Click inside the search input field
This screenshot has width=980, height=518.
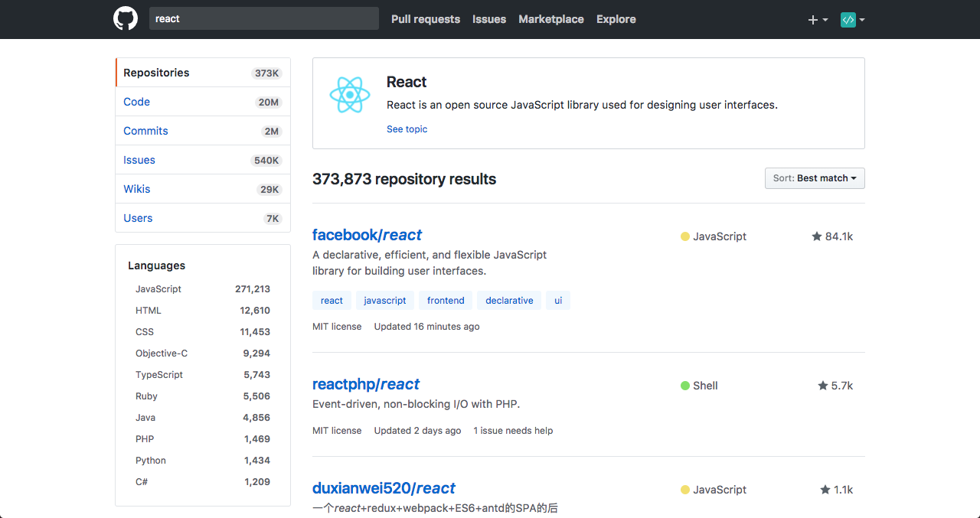pos(263,18)
